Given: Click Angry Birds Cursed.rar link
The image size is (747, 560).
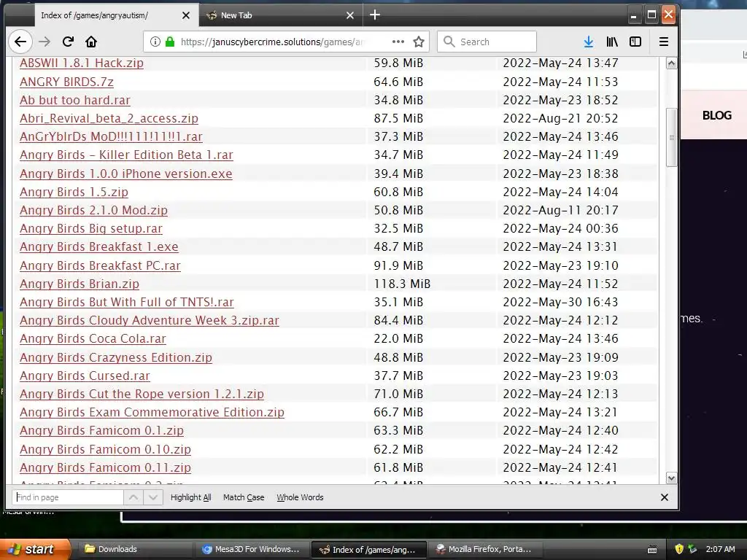Looking at the screenshot, I should (85, 376).
